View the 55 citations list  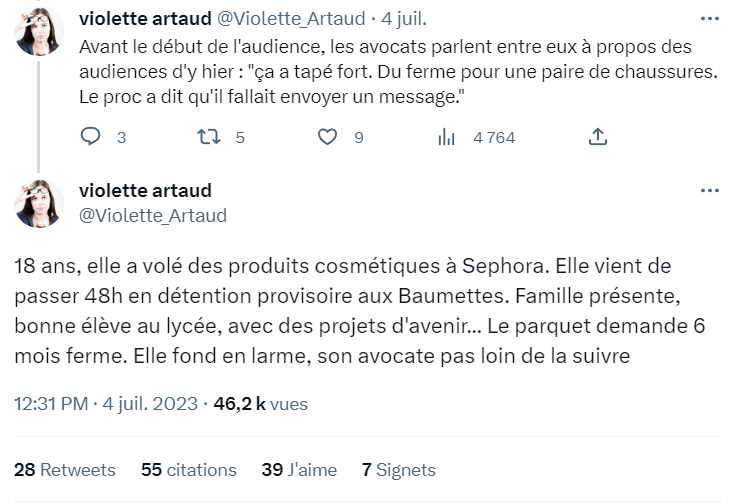189,470
